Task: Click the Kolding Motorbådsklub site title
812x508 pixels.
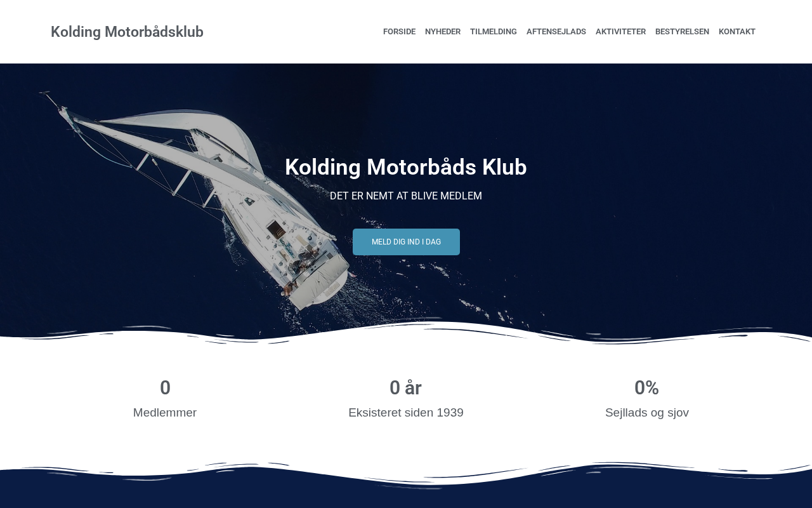Action: (127, 32)
